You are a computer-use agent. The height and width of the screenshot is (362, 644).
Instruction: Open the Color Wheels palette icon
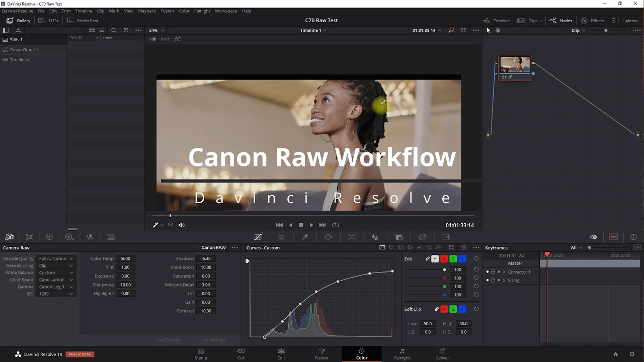click(49, 237)
